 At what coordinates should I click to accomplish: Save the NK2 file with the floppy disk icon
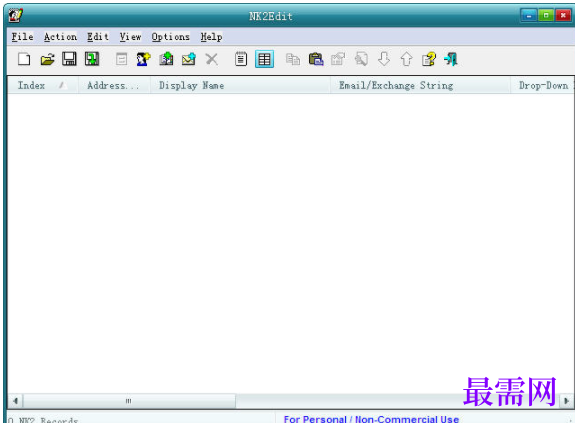(x=69, y=59)
